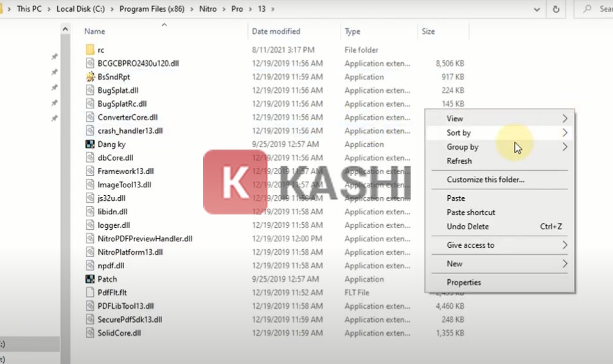Click date 12/19/2019 11:52 AM
613x364 pixels.
pos(287,292)
